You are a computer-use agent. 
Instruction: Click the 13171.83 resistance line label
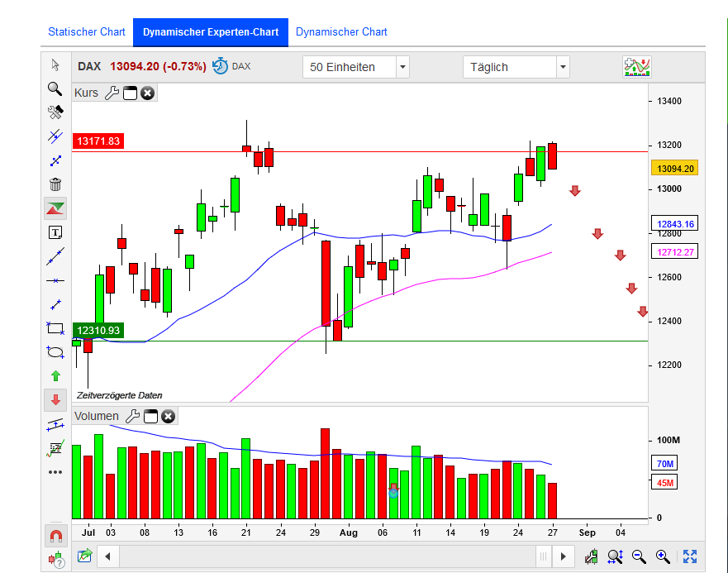point(98,141)
